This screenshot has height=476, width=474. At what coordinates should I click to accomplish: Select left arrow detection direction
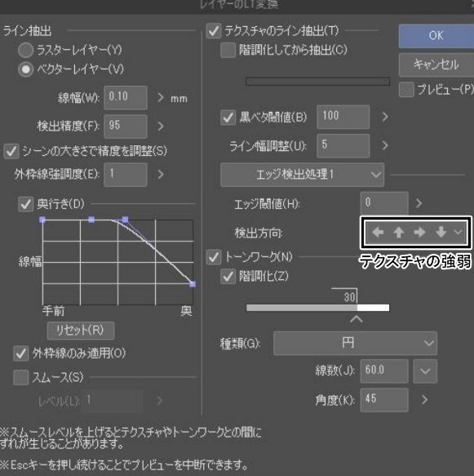point(378,232)
